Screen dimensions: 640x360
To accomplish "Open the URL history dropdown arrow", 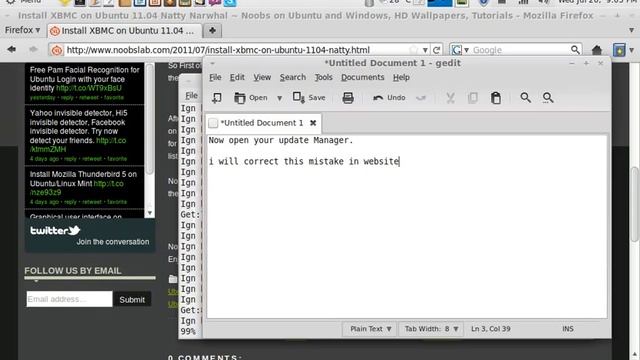I will pyautogui.click(x=425, y=50).
